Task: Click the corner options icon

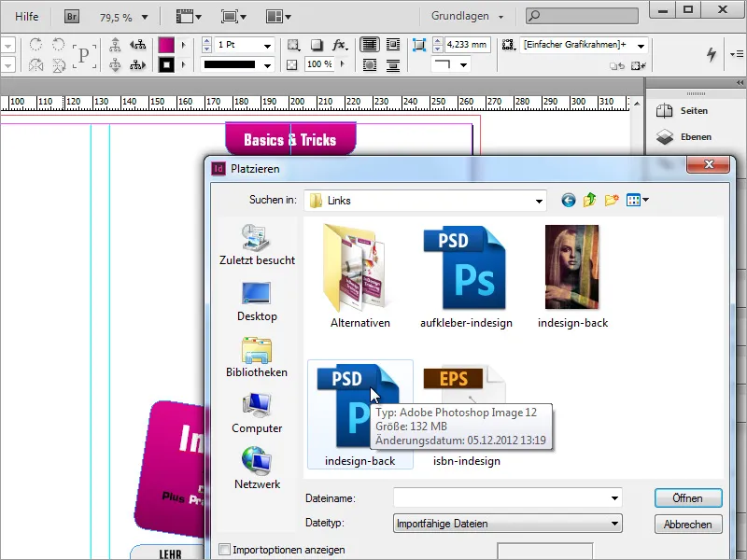Action: (419, 45)
